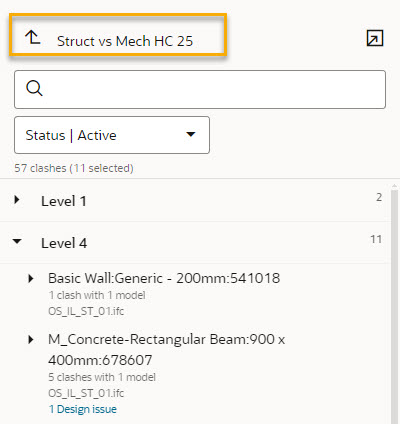
Task: Expand the Level 1 group
Action: (x=17, y=200)
